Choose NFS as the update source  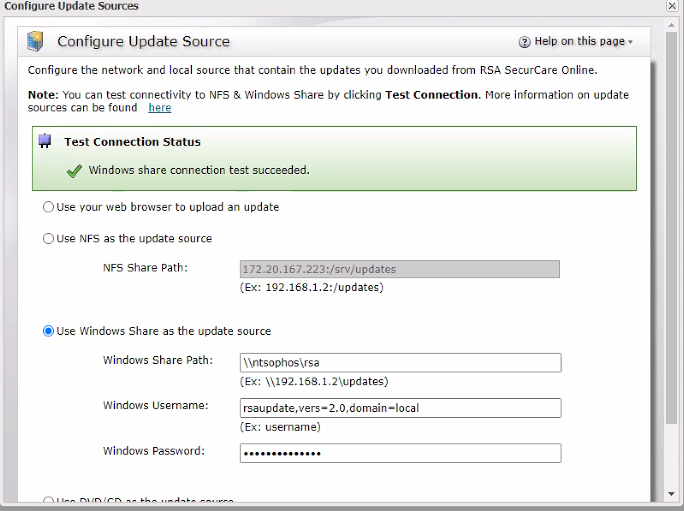click(48, 239)
